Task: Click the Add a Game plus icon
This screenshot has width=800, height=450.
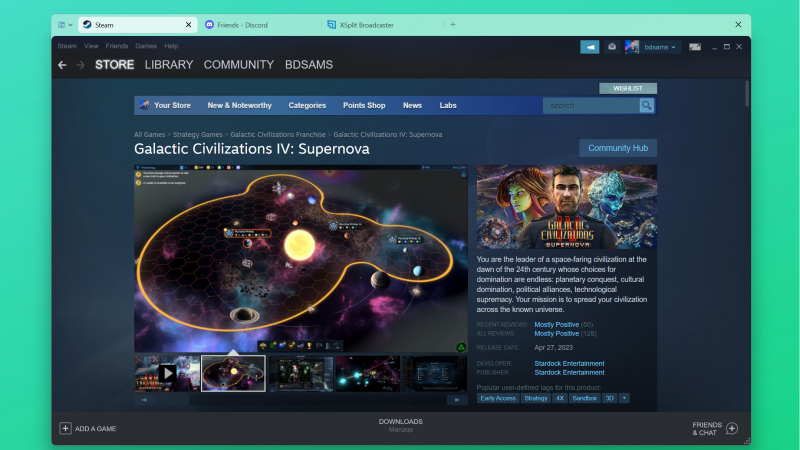Action: tap(66, 428)
